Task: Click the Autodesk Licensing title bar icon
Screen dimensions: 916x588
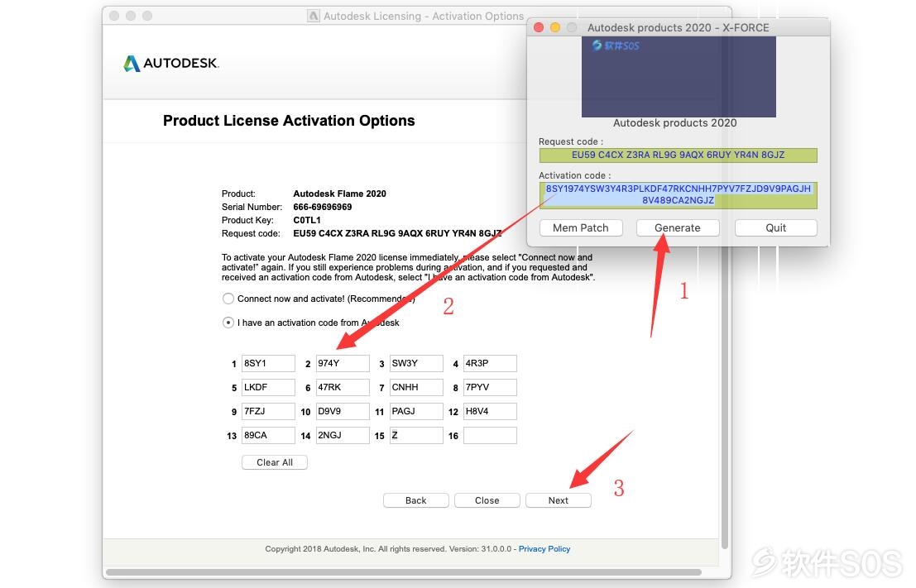Action: 313,16
